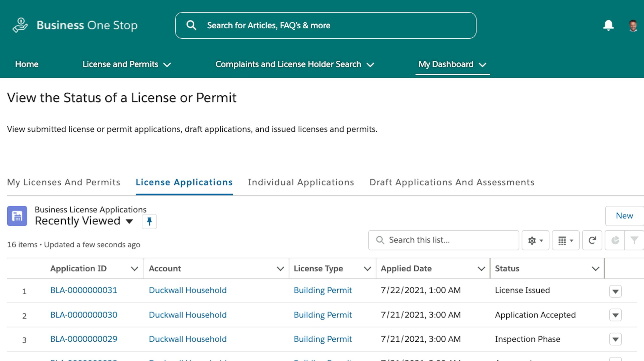
Task: Click the notifications bell icon
Action: pos(608,25)
